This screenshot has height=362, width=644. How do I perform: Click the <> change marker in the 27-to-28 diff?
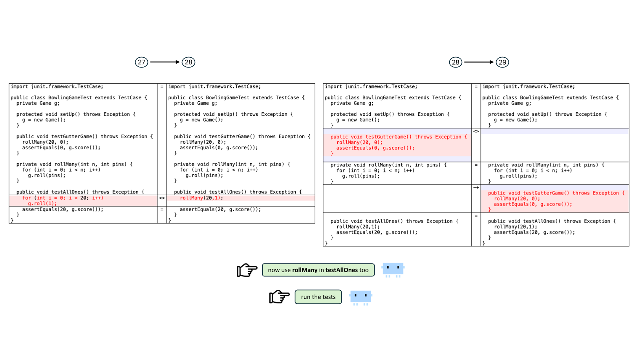(x=162, y=198)
